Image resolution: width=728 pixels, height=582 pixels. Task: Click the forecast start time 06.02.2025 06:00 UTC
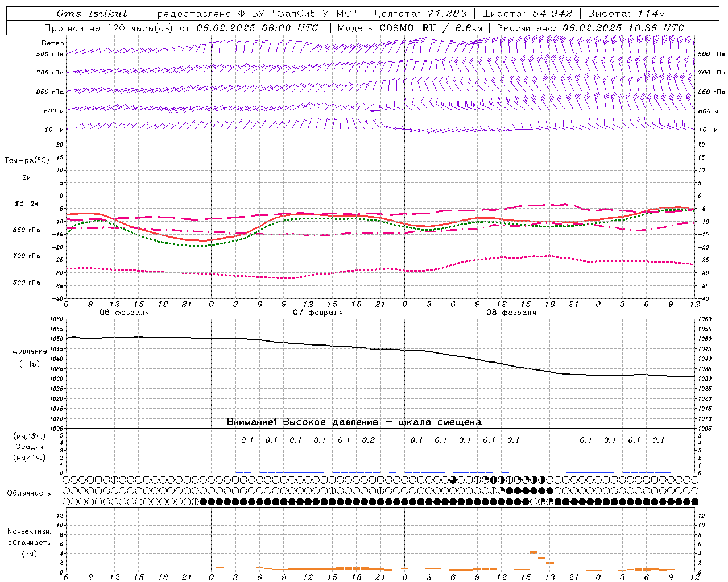coord(257,28)
